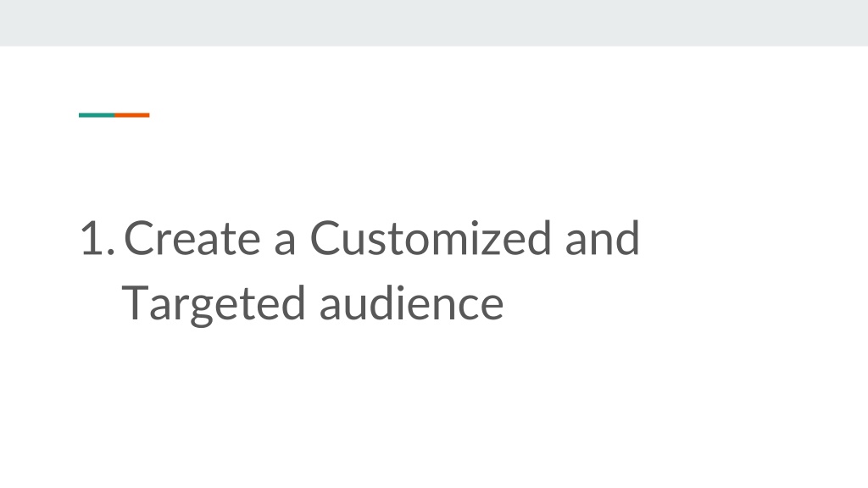Viewport: 868px width, 488px height.
Task: Click the word "Targeted" on the second line
Action: [x=213, y=305]
